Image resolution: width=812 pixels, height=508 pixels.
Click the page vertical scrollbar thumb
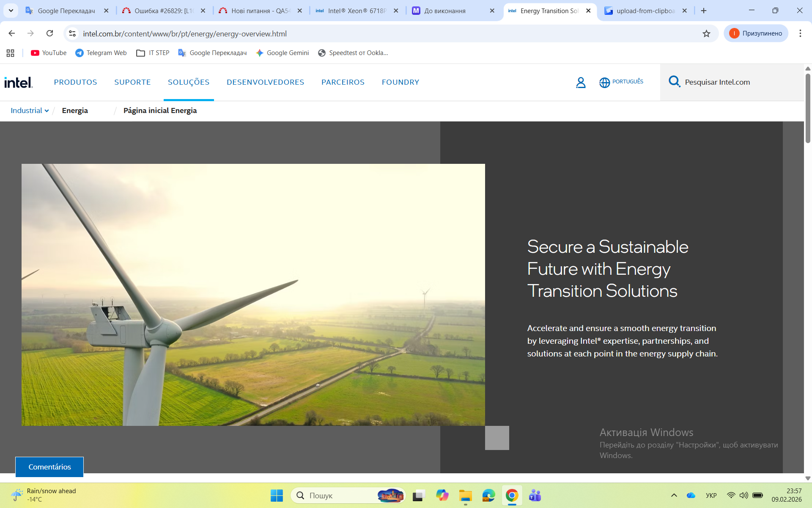808,108
